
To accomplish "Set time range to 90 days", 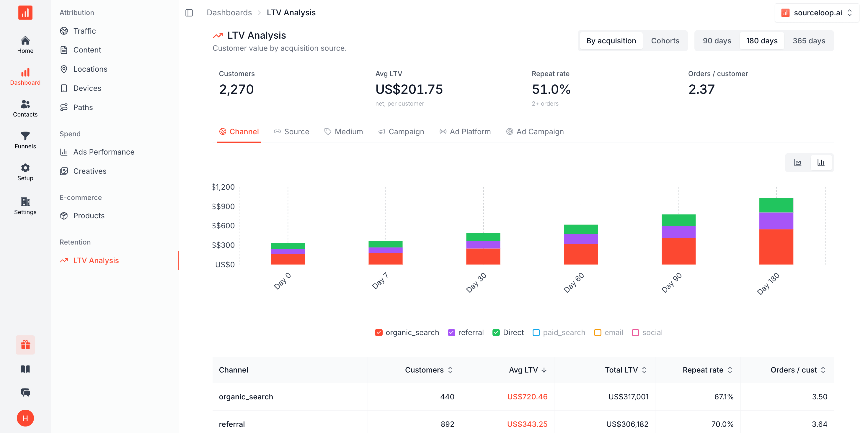I will pyautogui.click(x=717, y=41).
